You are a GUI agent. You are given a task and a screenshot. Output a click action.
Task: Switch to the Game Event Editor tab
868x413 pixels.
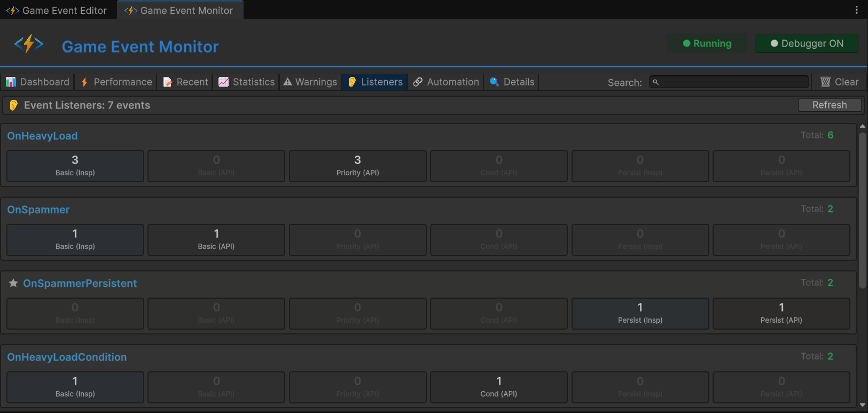click(x=58, y=10)
